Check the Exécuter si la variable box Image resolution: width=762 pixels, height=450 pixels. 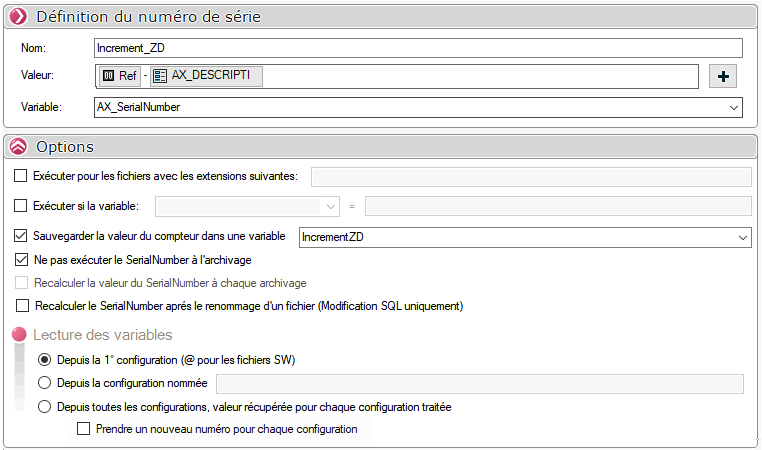(22, 206)
